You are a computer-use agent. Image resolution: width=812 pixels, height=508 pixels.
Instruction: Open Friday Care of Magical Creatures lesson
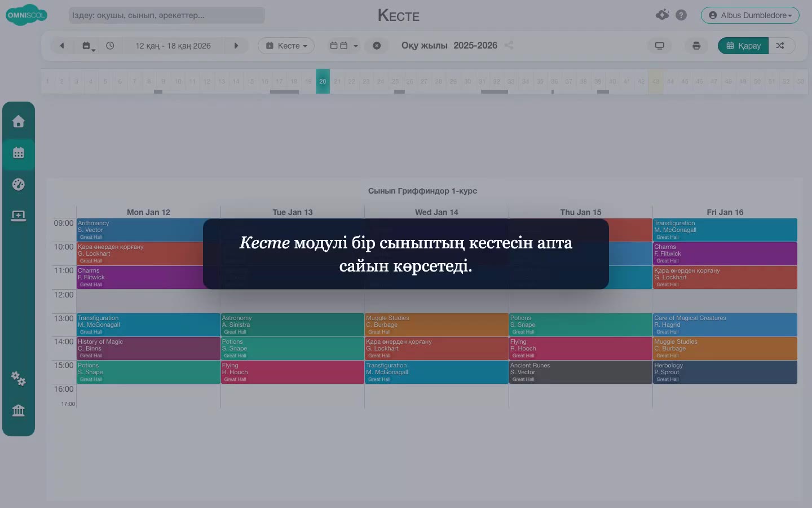coord(725,325)
